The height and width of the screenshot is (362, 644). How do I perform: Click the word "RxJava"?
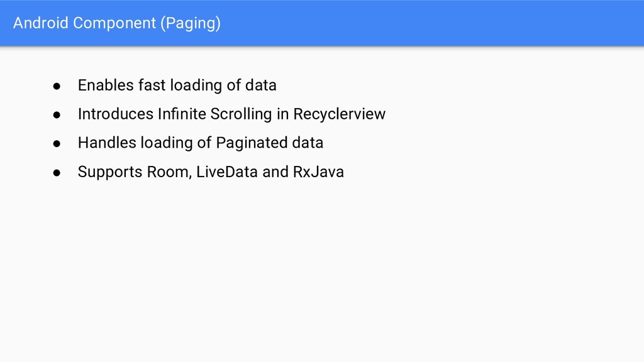318,172
